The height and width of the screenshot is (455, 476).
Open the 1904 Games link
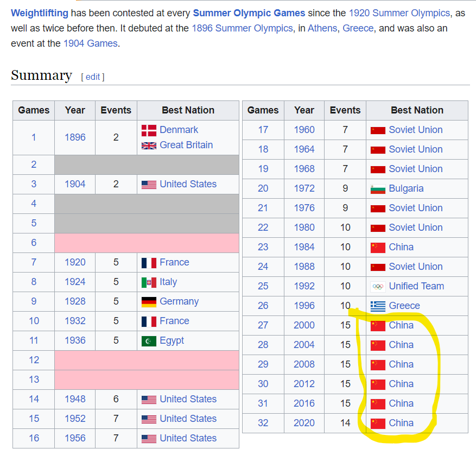91,43
